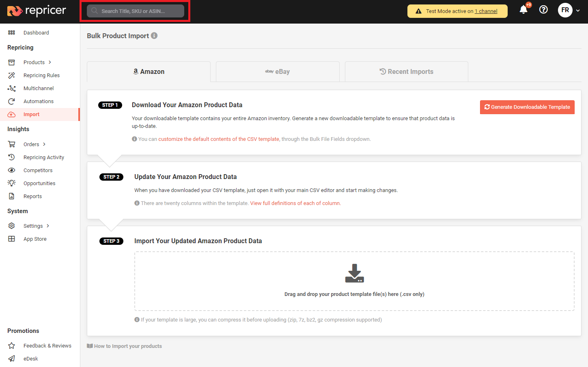Click the Products box icon

(x=11, y=62)
